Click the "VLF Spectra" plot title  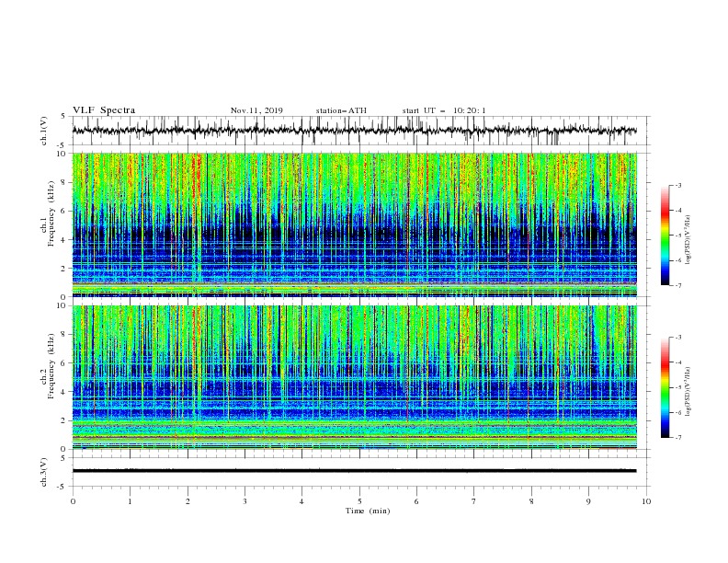point(104,110)
